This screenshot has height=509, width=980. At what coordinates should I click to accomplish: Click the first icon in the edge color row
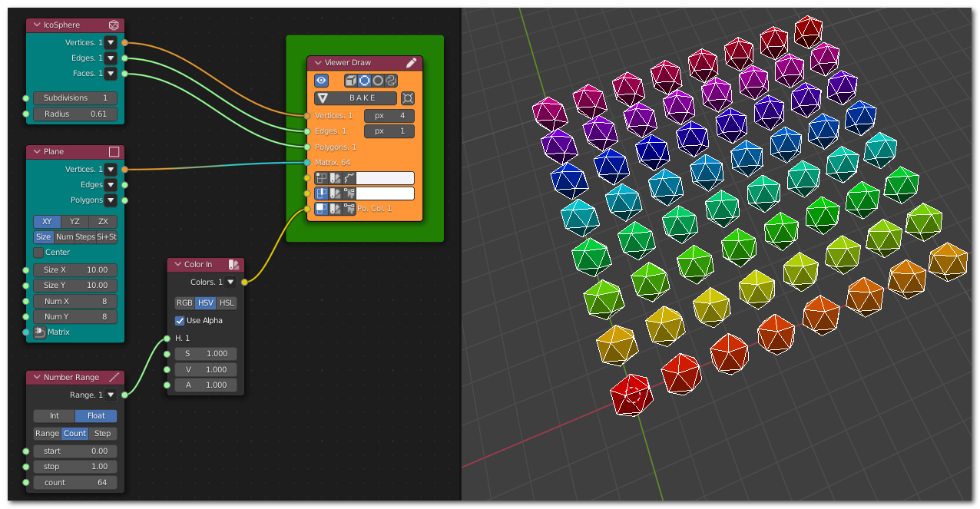point(322,193)
